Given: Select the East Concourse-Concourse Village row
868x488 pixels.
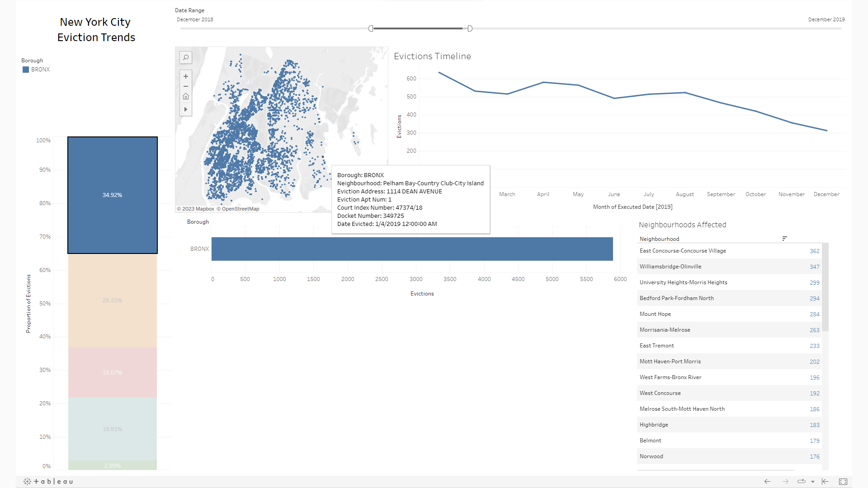Looking at the screenshot, I should [x=683, y=251].
